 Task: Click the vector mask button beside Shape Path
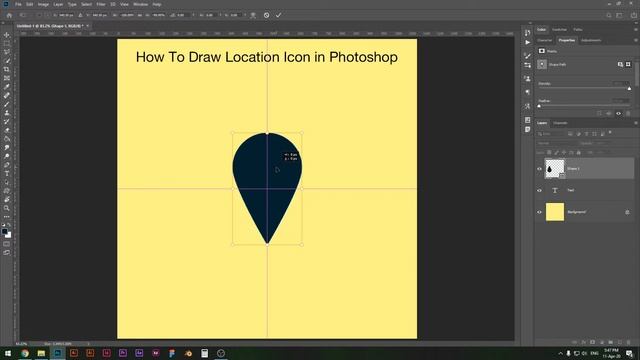628,64
